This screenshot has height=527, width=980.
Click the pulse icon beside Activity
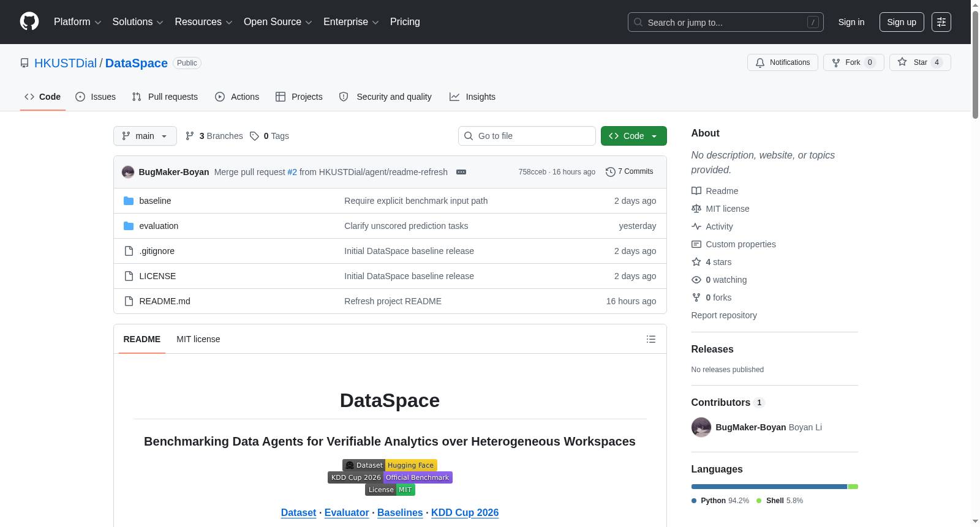click(x=696, y=226)
